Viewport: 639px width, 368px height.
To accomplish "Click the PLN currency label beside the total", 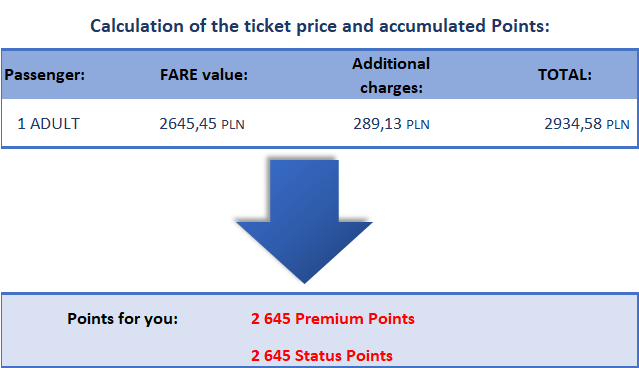I will (x=618, y=125).
